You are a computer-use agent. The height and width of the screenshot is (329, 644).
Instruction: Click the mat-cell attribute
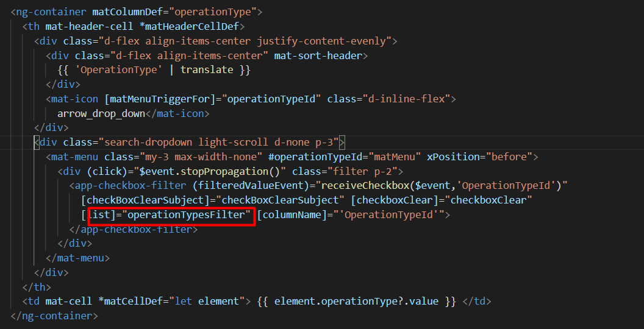click(x=69, y=302)
